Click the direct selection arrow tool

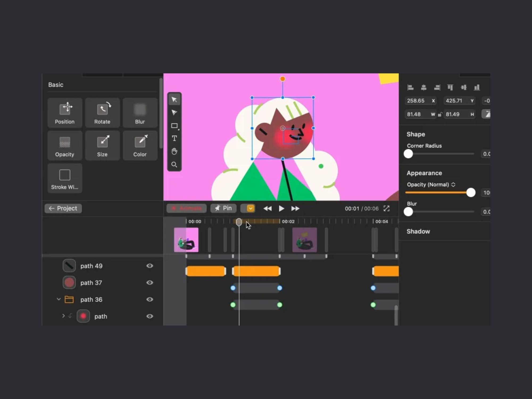coord(174,113)
